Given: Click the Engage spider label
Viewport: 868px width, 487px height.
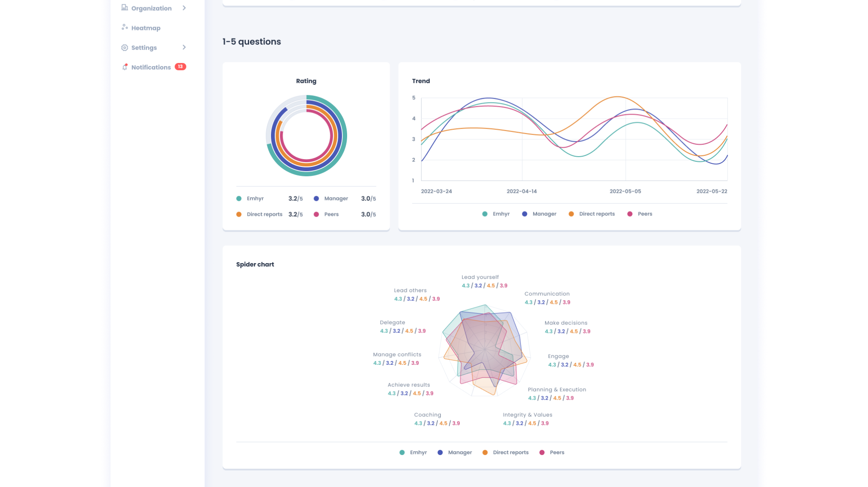Looking at the screenshot, I should (x=558, y=356).
